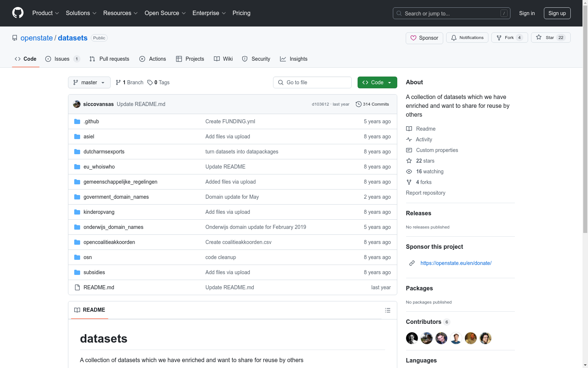The image size is (588, 368).
Task: Open the Pricing link
Action: tap(241, 13)
